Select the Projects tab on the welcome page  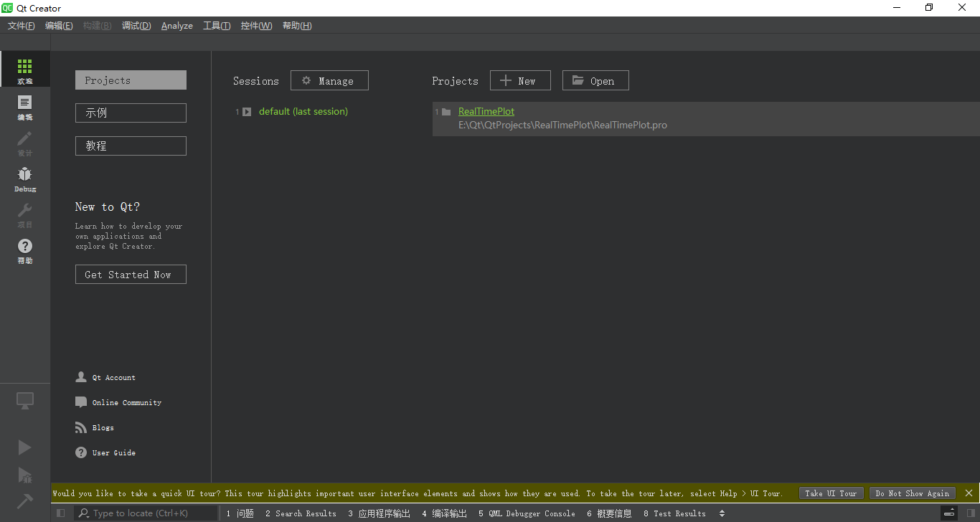pos(131,80)
